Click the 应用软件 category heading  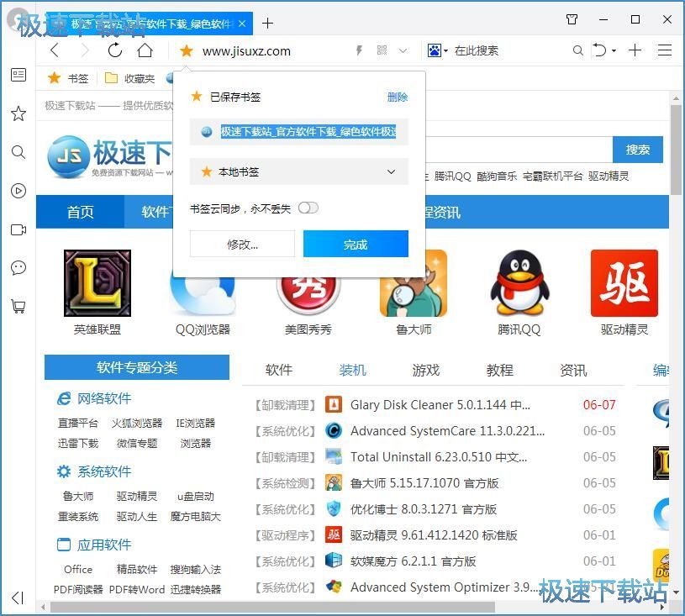(x=104, y=545)
